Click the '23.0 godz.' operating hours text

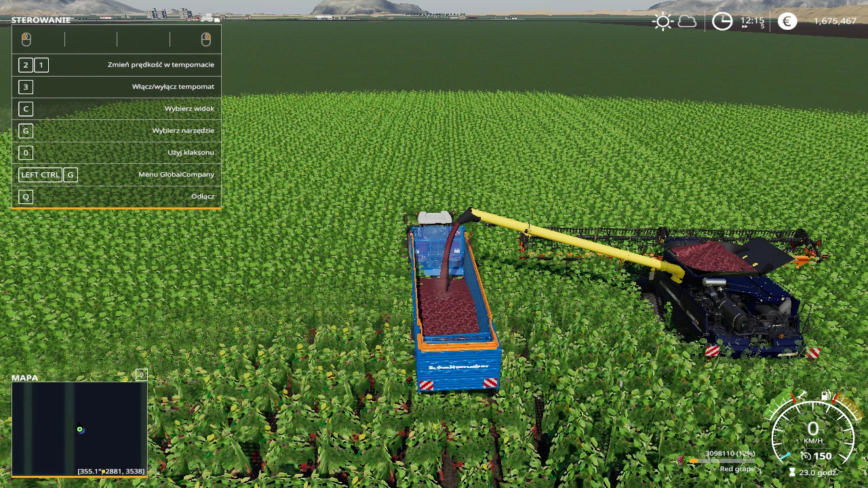(x=818, y=472)
